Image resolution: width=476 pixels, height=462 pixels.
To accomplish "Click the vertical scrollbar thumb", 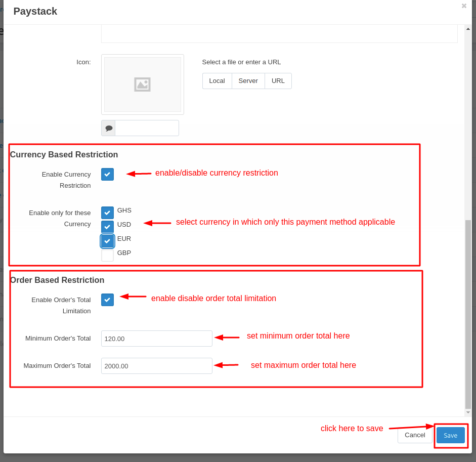I will click(468, 314).
